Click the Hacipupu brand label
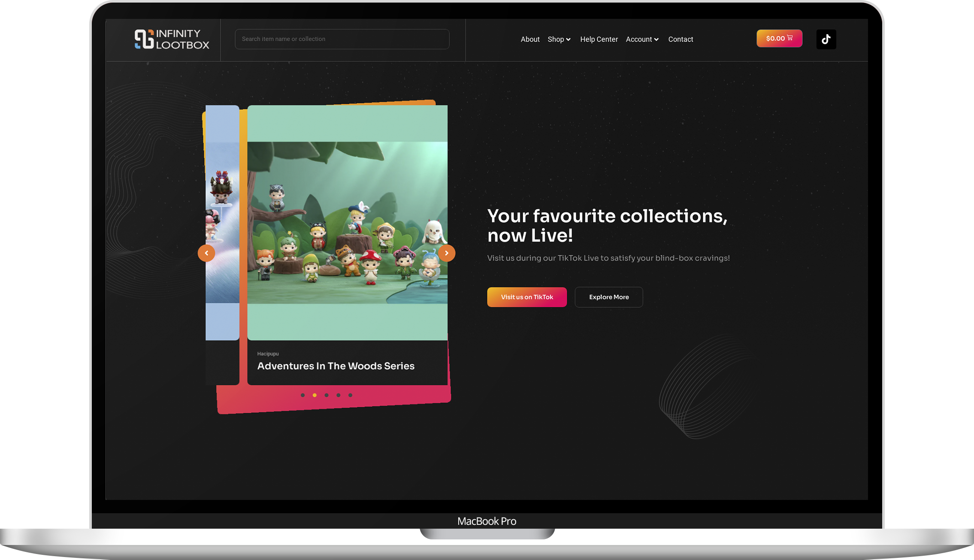 pyautogui.click(x=268, y=354)
